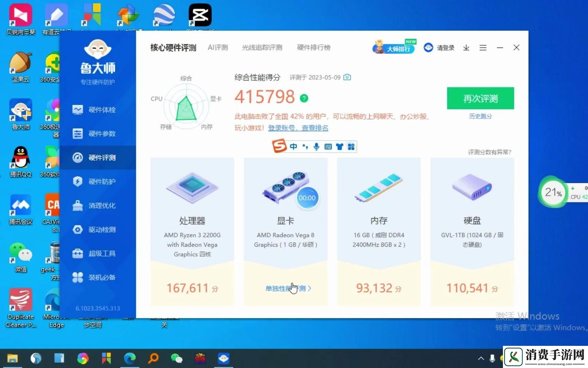Screen dimensions: 588x368
Task: Open 驱动检测 in the sidebar
Action: [98, 229]
